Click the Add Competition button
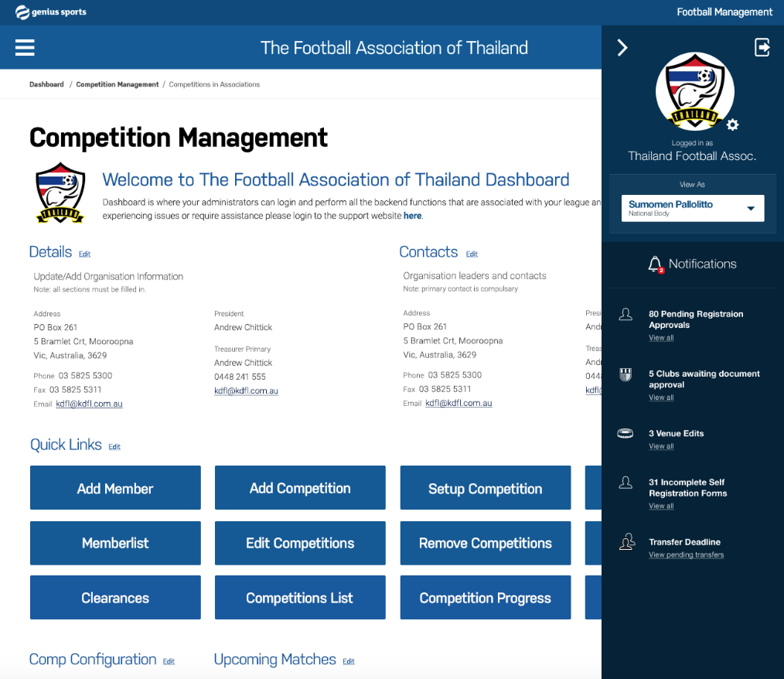Screen dimensions: 784x679 (x=300, y=487)
